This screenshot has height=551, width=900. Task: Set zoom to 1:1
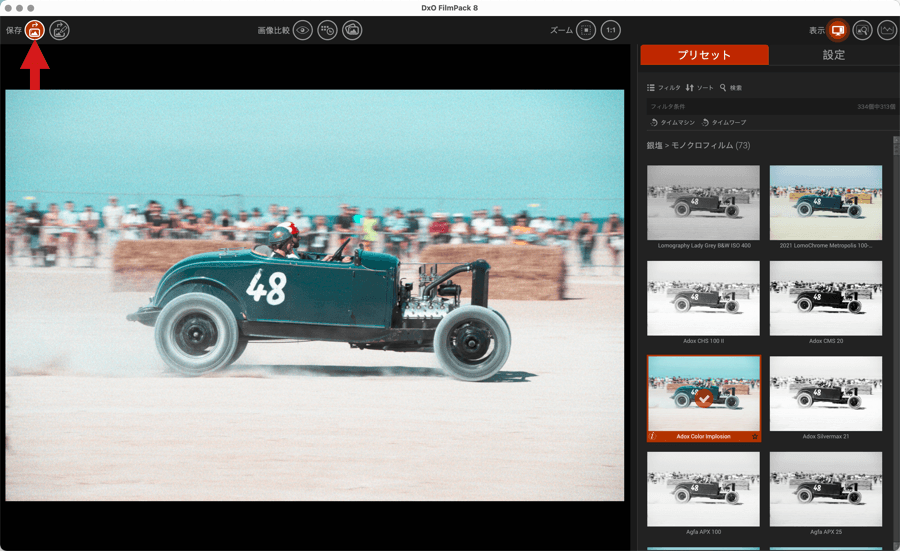(611, 30)
